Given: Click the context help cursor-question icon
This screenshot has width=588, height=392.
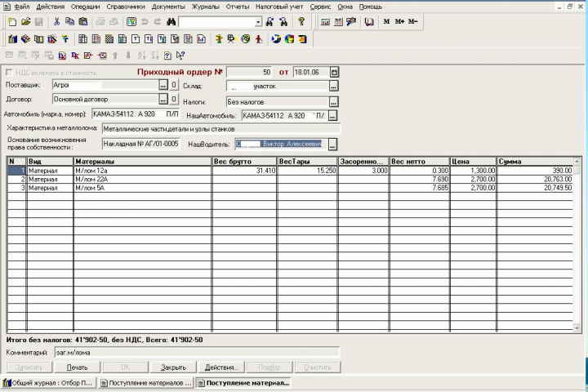Looking at the screenshot, I should point(180,56).
